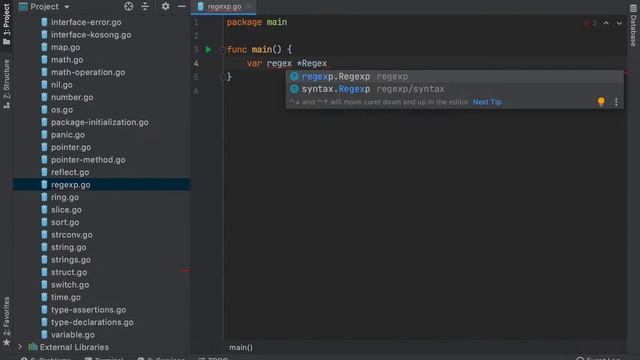Open ring.go in the project tree
Viewport: 640px width, 360px height.
tap(65, 197)
